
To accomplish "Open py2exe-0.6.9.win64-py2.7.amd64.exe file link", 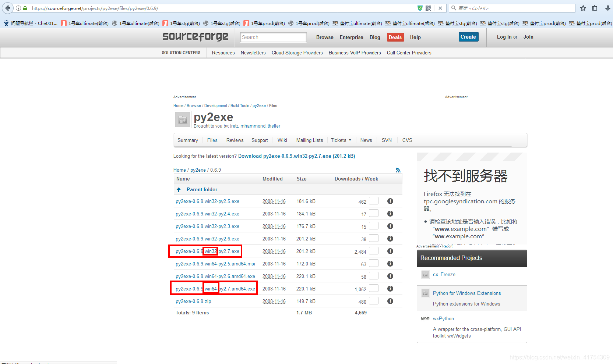I will [215, 289].
